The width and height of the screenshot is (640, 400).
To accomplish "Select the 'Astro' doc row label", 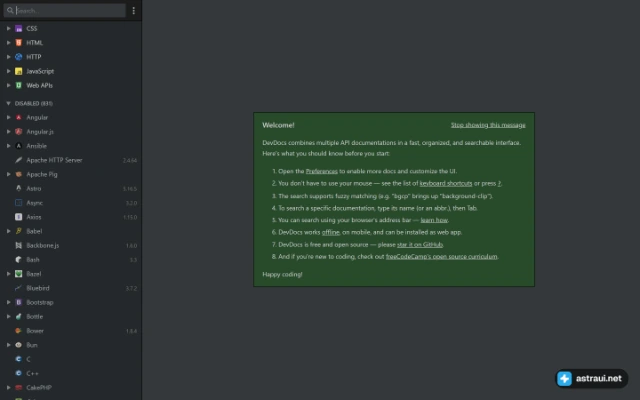I will [34, 189].
